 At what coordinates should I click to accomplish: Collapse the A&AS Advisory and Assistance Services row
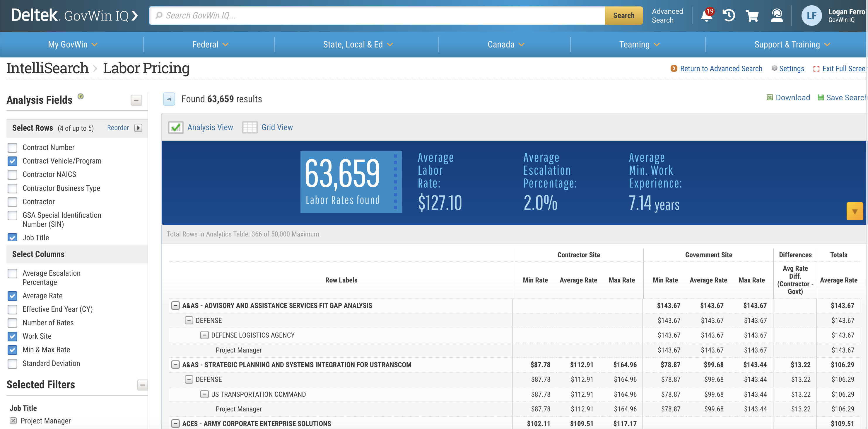point(175,306)
